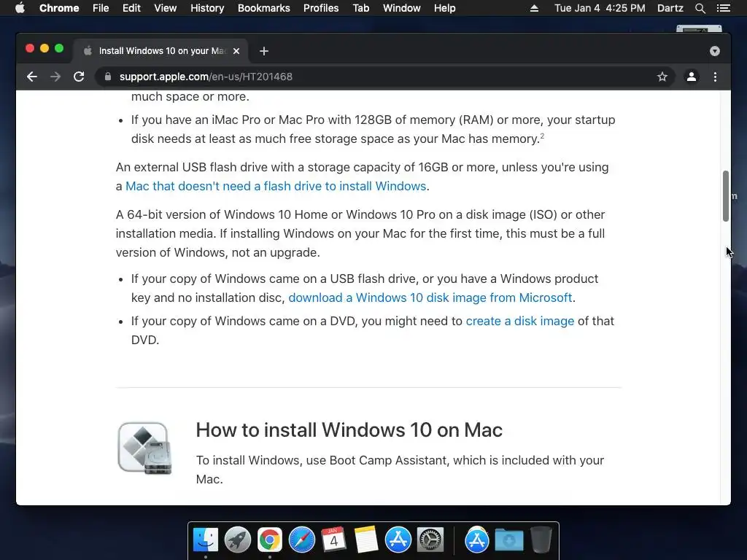Open the Trash in the Dock

click(x=541, y=540)
